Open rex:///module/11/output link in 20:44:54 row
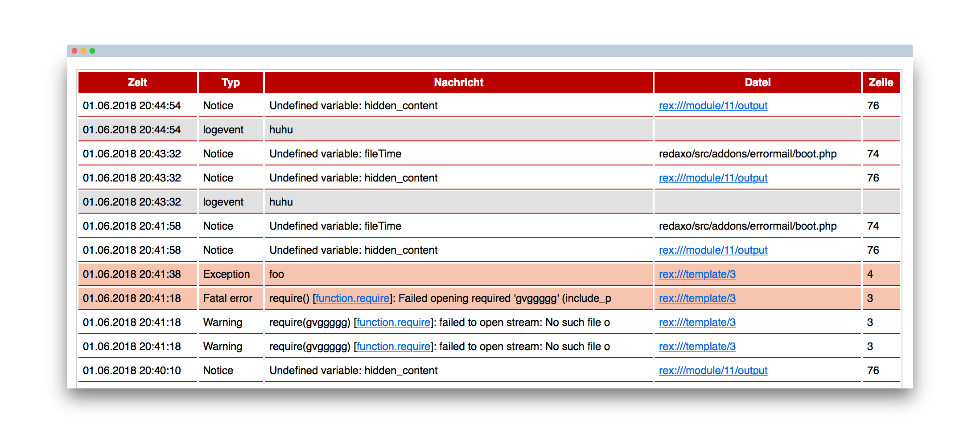The height and width of the screenshot is (433, 980). [x=713, y=106]
